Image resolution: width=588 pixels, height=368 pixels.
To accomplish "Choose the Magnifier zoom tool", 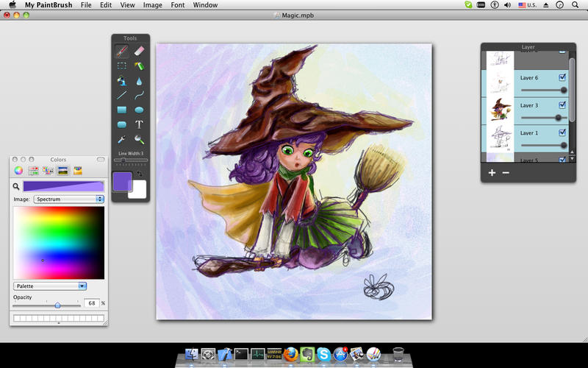I will coord(139,139).
